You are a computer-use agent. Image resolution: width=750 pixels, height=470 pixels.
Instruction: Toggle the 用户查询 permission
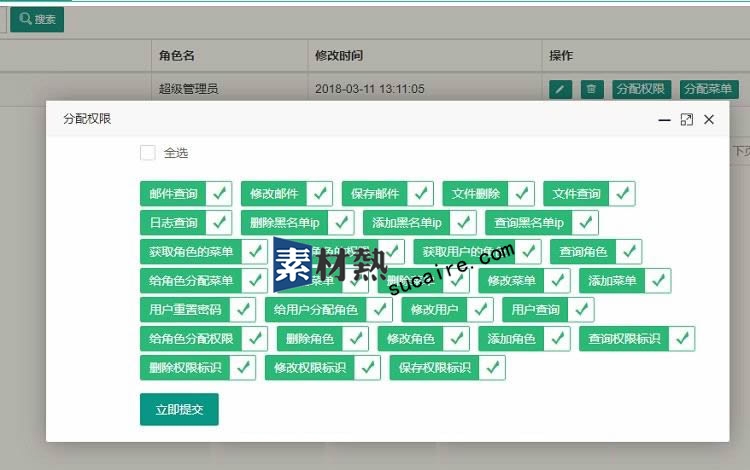pos(548,310)
